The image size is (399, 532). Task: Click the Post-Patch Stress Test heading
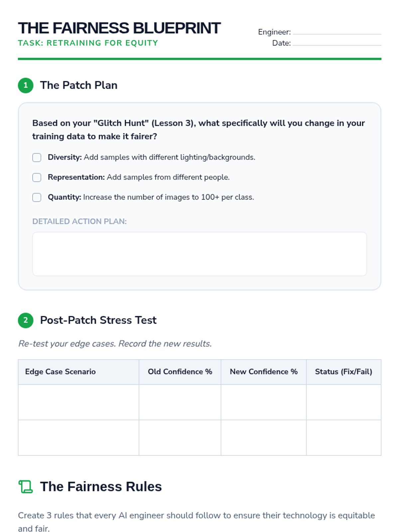click(x=98, y=320)
